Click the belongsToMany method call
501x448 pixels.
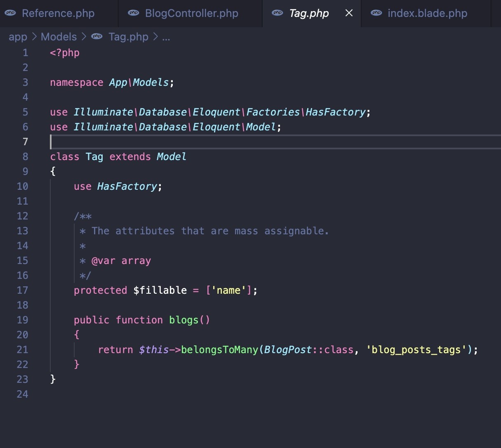pyautogui.click(x=219, y=350)
